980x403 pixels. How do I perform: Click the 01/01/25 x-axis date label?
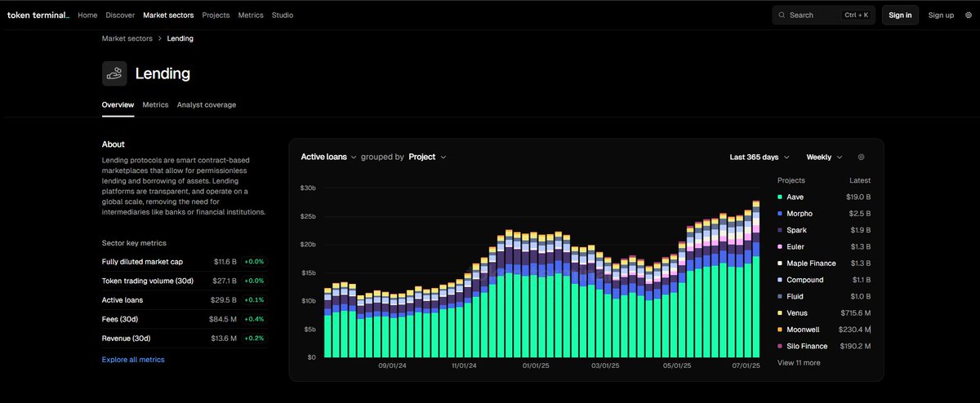pyautogui.click(x=535, y=365)
